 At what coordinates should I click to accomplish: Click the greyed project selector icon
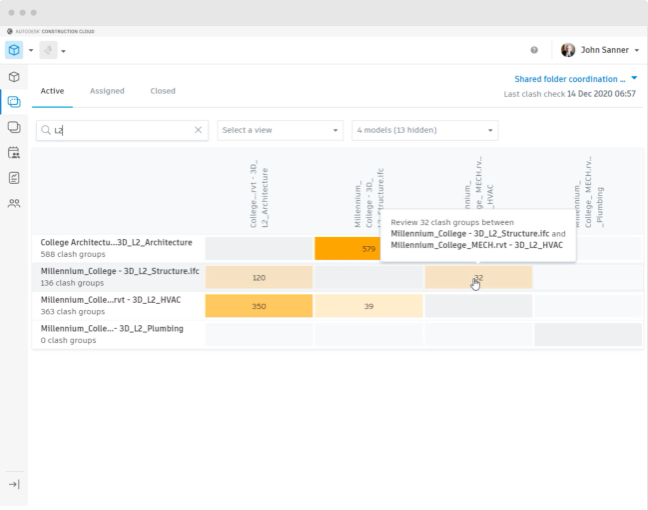point(48,50)
